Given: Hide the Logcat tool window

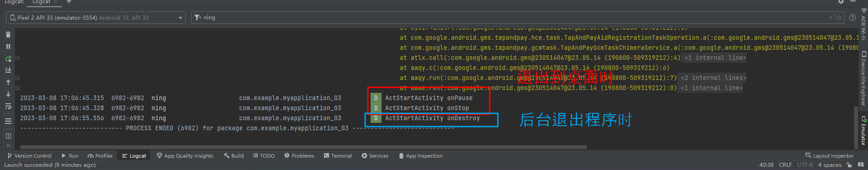Looking at the screenshot, I should pos(852,2).
